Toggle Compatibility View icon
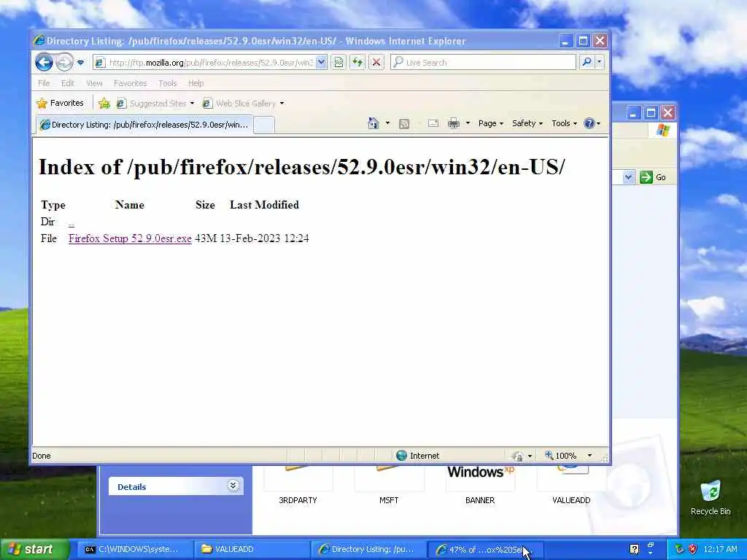Screen dimensions: 747x560 [x=338, y=63]
